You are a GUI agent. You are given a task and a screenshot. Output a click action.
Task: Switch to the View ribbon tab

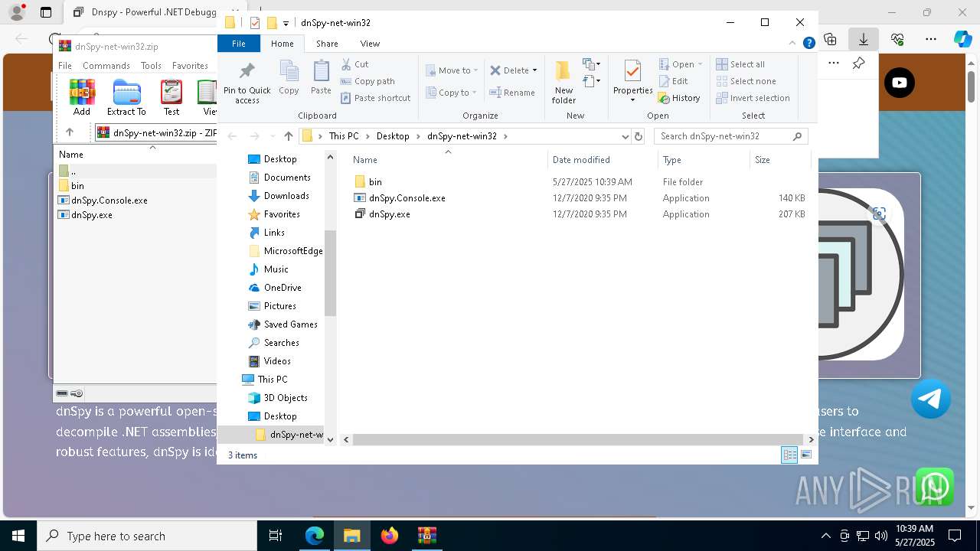click(370, 44)
